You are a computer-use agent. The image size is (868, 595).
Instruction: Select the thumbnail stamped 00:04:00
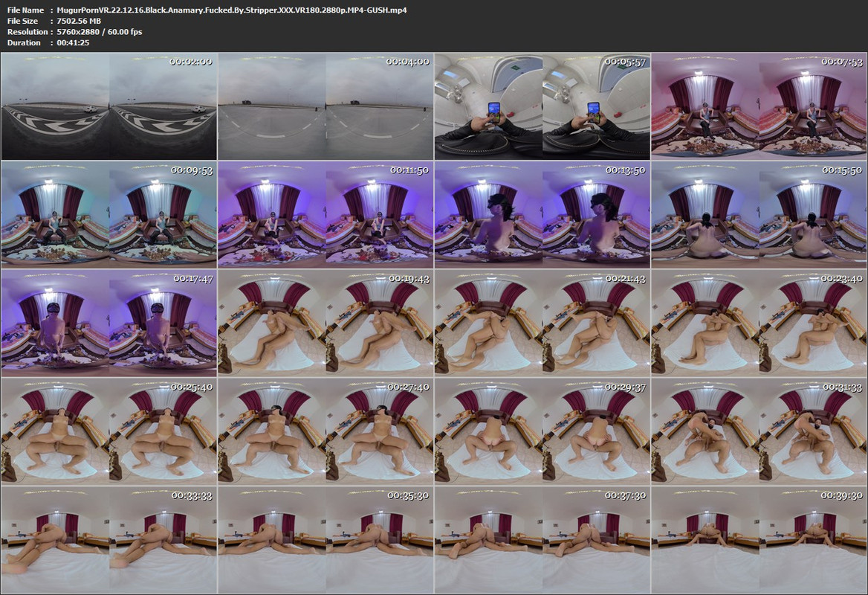click(x=325, y=106)
